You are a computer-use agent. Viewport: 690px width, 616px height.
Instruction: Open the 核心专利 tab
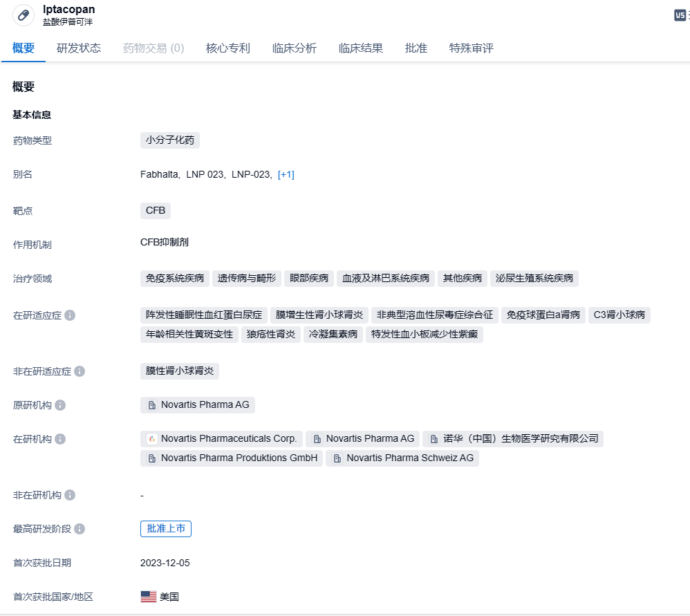(228, 48)
